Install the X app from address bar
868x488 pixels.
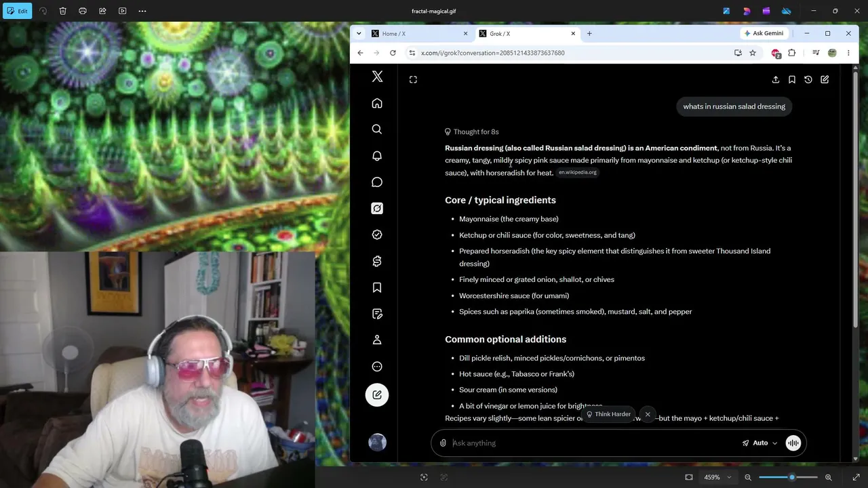tap(738, 53)
